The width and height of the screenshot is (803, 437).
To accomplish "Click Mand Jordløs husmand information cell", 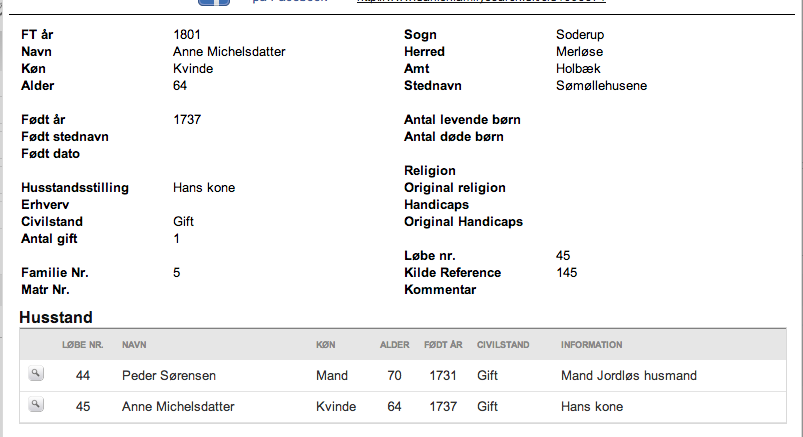I will (x=629, y=376).
